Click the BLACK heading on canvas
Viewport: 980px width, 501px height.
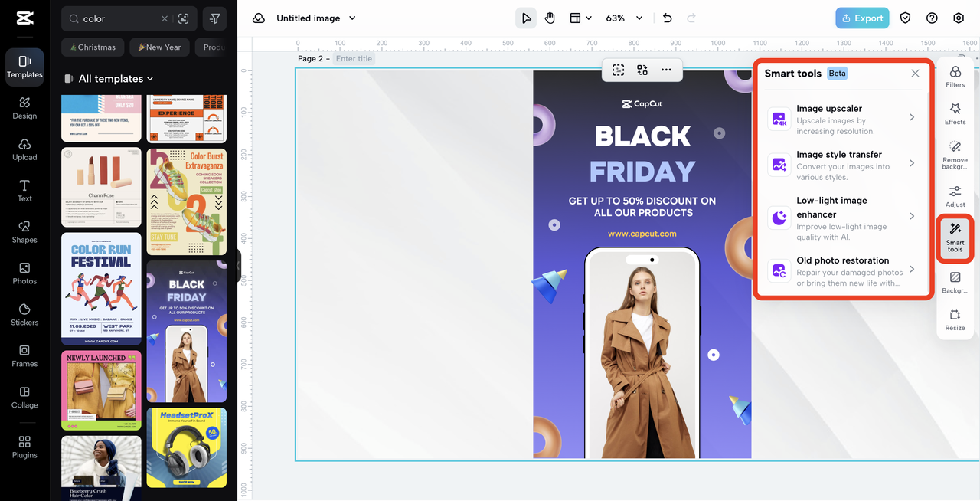coord(642,136)
